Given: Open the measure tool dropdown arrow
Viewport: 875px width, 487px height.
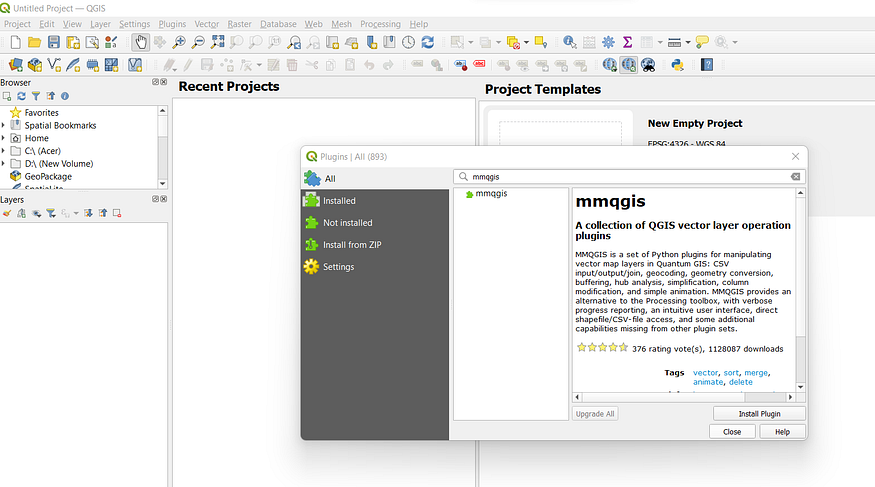Looking at the screenshot, I should (x=688, y=42).
